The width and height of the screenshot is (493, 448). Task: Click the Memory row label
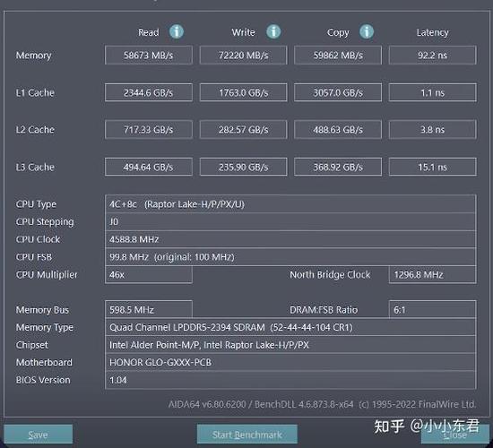pyautogui.click(x=34, y=56)
